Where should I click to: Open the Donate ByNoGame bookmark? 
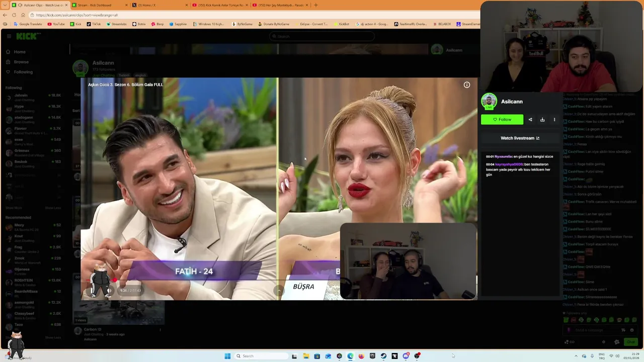(x=274, y=24)
